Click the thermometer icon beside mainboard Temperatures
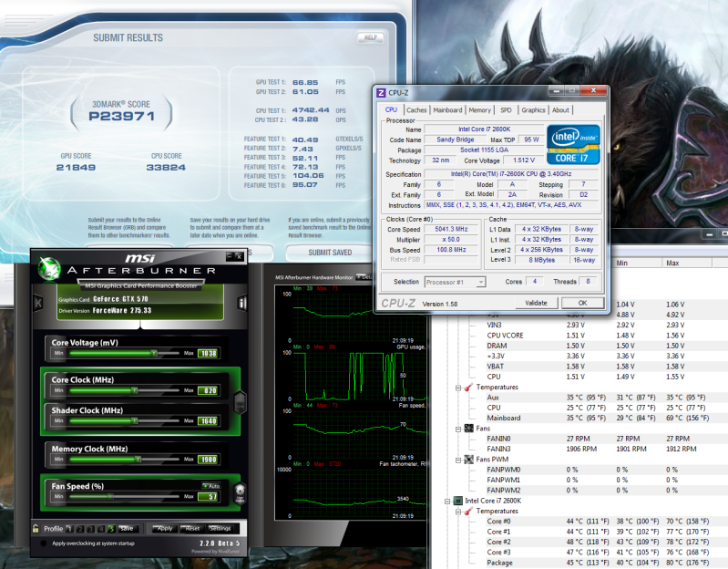 coord(468,387)
